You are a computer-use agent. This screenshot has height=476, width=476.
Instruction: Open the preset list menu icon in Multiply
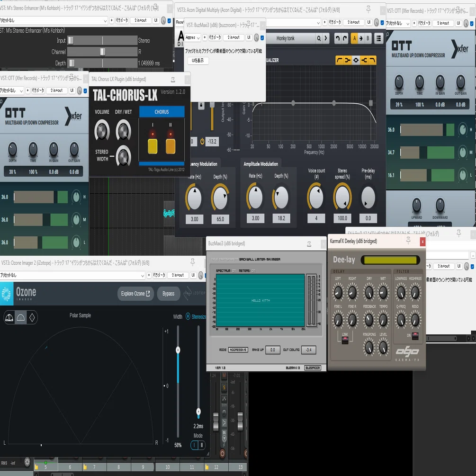(x=378, y=38)
